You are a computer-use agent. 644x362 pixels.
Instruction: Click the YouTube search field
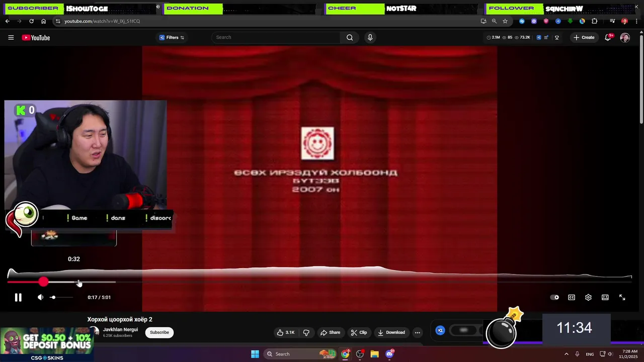click(x=276, y=37)
